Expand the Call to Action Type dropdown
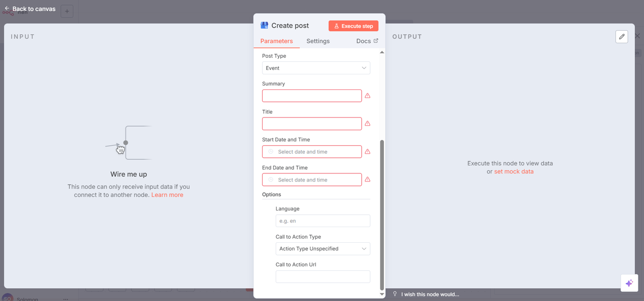 coord(323,249)
